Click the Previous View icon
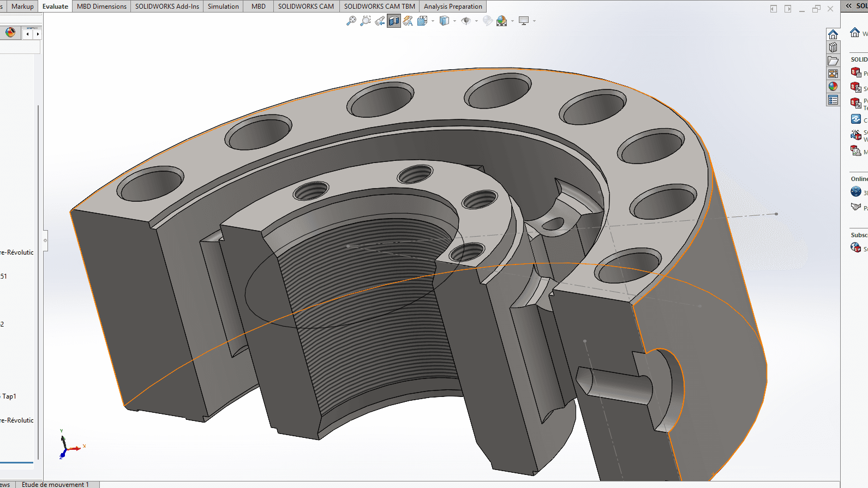 click(x=380, y=21)
